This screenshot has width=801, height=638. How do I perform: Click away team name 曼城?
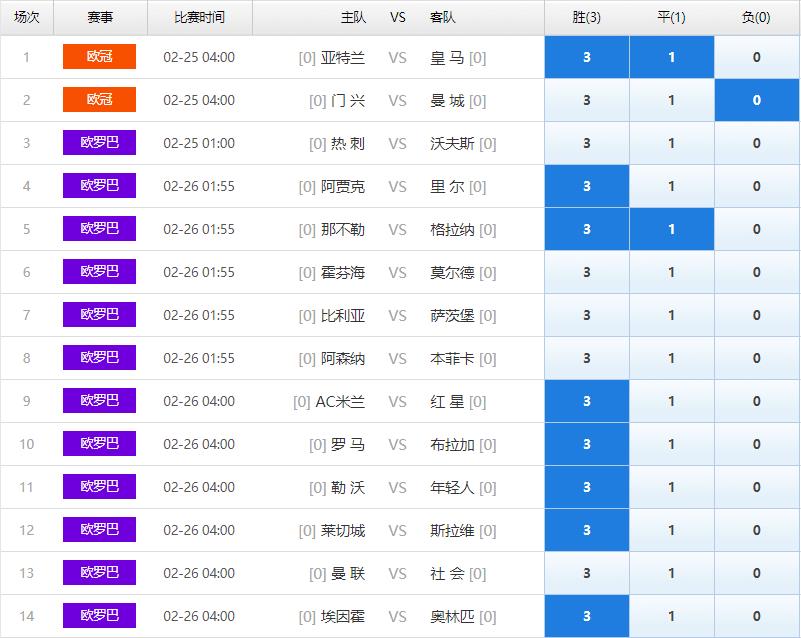click(x=447, y=101)
